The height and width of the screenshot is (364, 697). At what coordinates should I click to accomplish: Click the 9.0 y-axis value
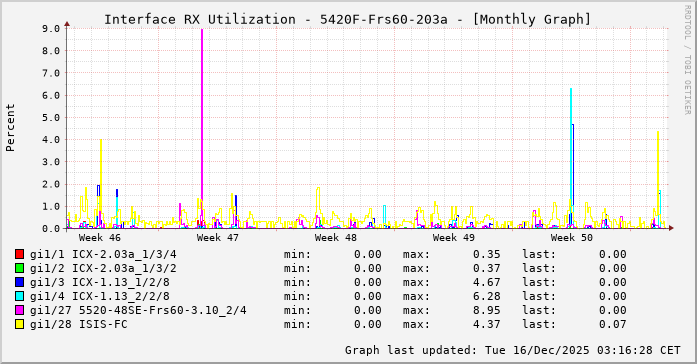point(51,29)
